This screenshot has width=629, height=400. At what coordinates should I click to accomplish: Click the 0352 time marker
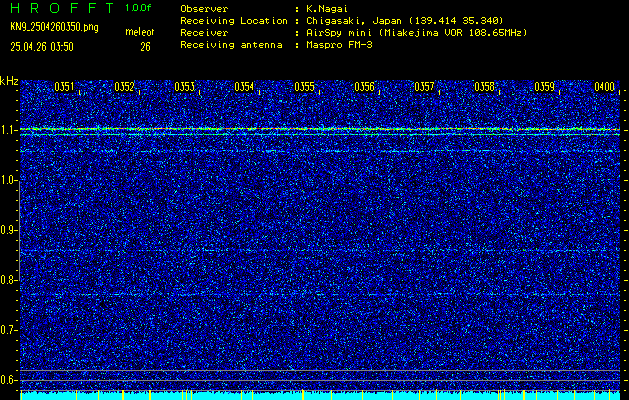pyautogui.click(x=124, y=87)
